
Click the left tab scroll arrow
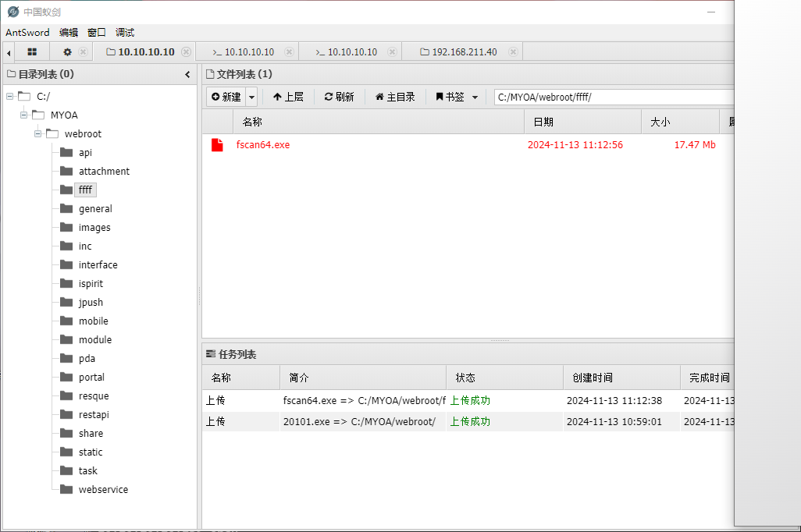9,52
